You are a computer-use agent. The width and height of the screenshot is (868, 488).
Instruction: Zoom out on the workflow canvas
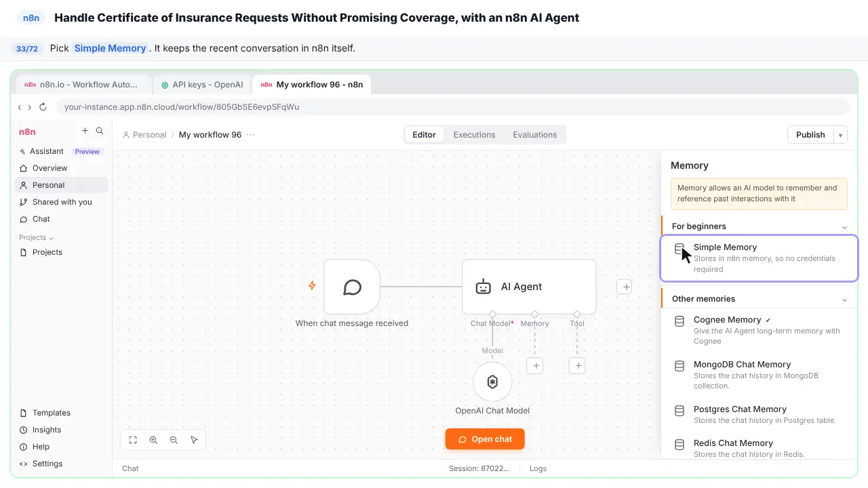click(174, 440)
